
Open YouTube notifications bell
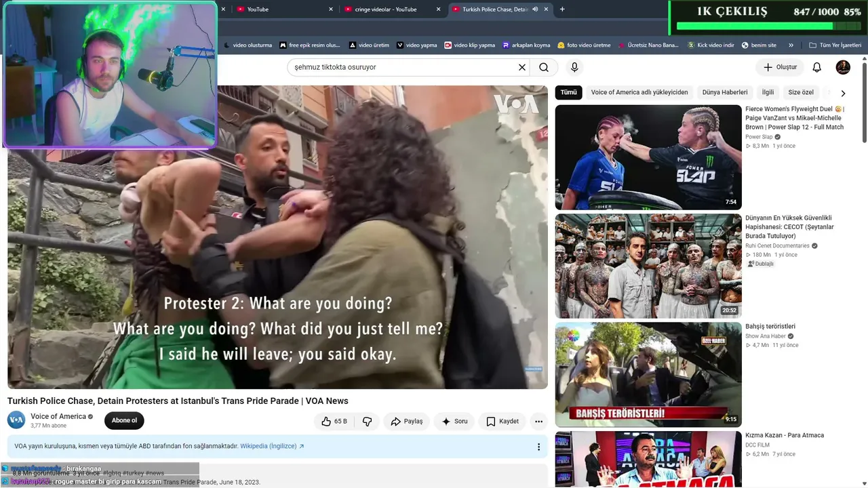pyautogui.click(x=817, y=67)
